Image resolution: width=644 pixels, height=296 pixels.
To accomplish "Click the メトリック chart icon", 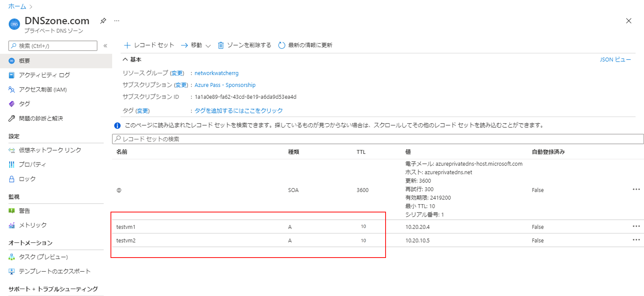I will pyautogui.click(x=11, y=225).
